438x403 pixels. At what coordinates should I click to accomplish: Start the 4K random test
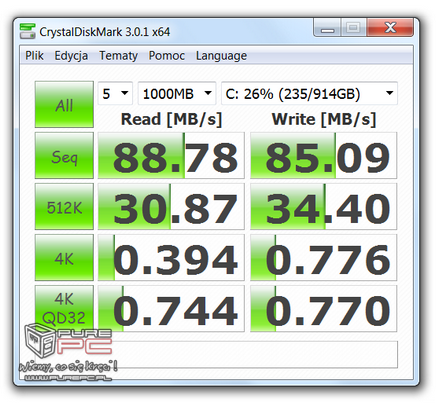coord(64,257)
